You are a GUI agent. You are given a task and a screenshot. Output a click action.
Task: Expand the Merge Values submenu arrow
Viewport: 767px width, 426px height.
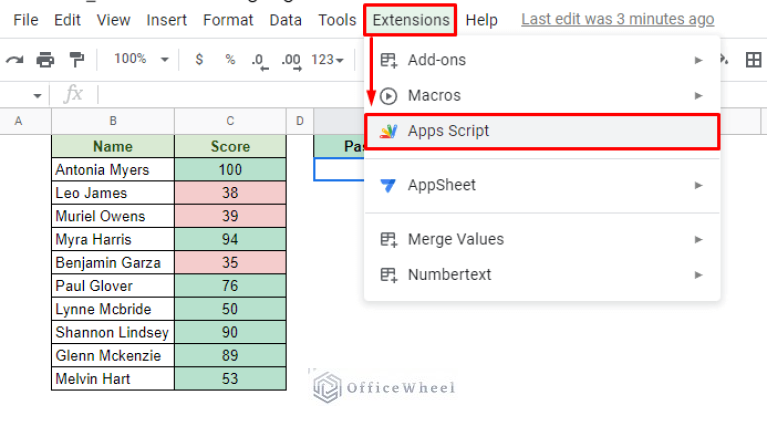[698, 239]
